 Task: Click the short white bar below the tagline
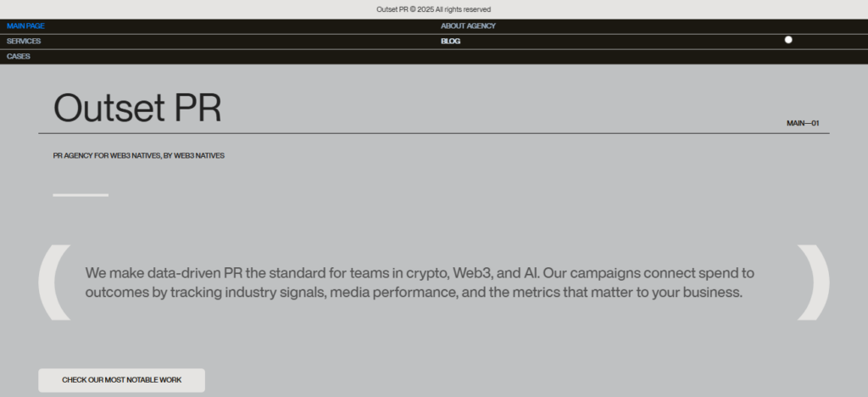[81, 195]
